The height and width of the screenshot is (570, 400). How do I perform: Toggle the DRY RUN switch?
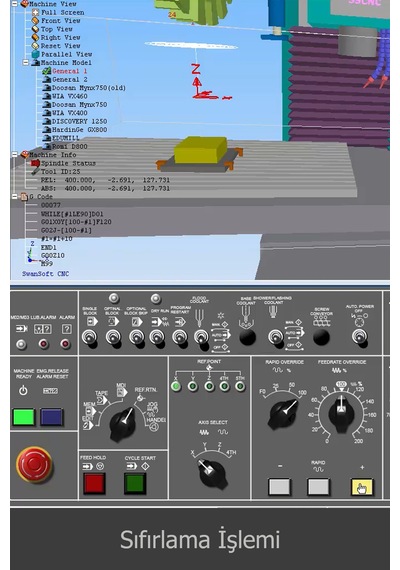[157, 338]
